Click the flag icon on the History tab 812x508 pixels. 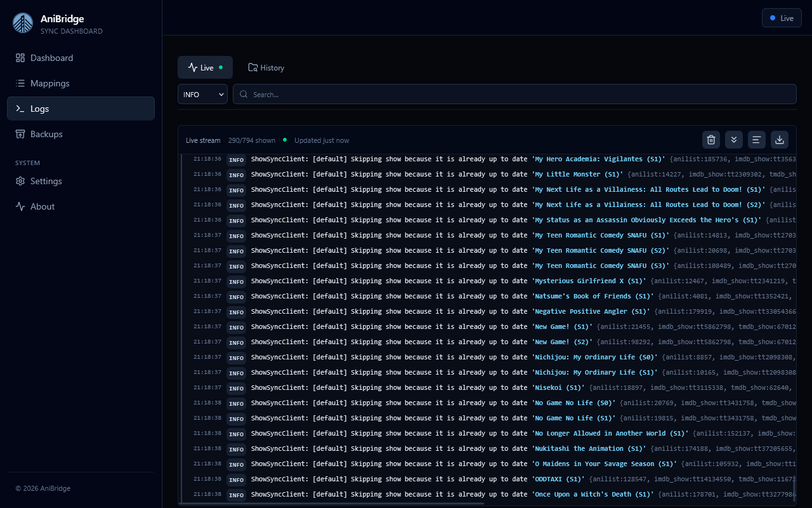tap(252, 67)
